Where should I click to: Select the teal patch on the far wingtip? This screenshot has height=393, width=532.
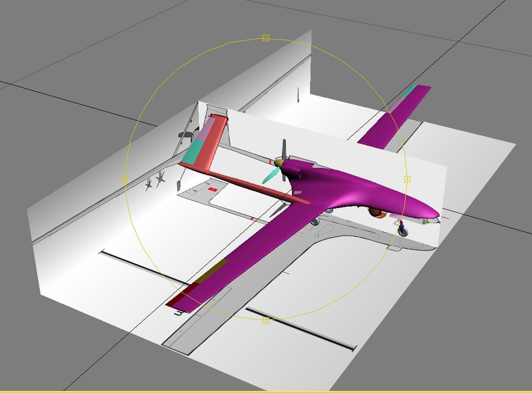(411, 89)
